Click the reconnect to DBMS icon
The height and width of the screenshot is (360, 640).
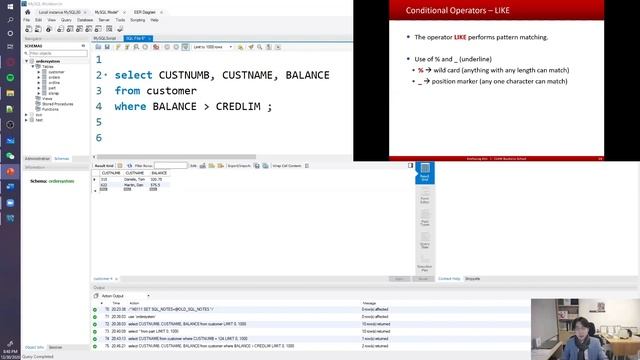(120, 29)
